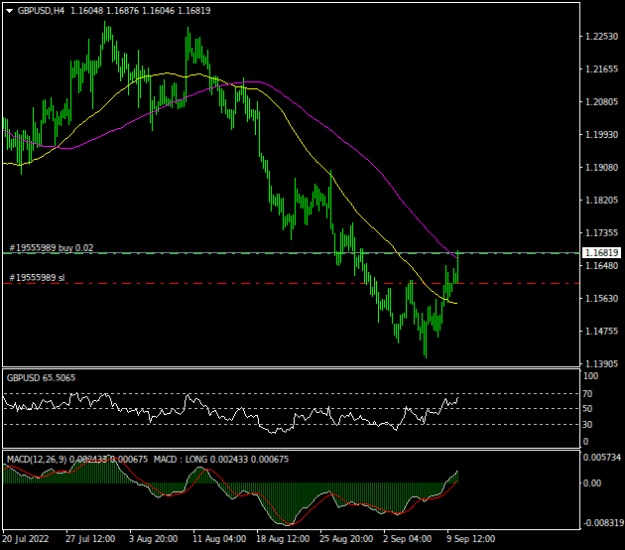Click the MACD zero level label 0.00
The image size is (625, 550).
point(592,483)
